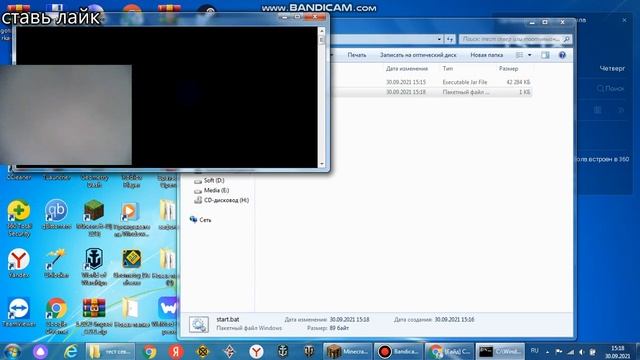This screenshot has height=360, width=640.
Task: Click 'Печать' in Explorer toolbar
Action: (x=357, y=55)
